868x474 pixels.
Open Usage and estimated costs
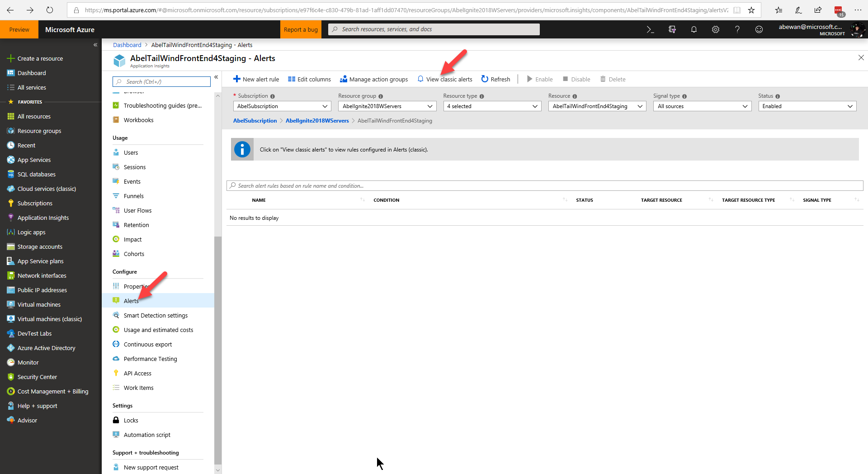tap(158, 330)
